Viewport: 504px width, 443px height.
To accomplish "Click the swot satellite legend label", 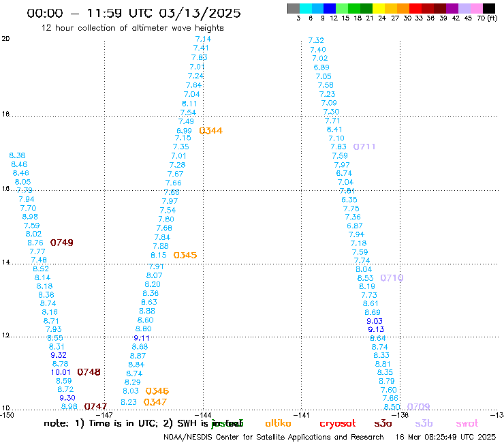I will pyautogui.click(x=467, y=424).
